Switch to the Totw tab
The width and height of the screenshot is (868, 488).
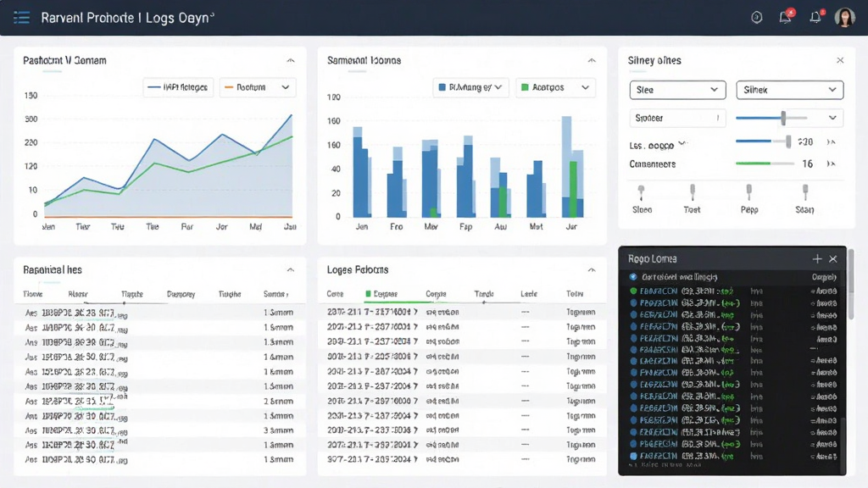click(575, 294)
